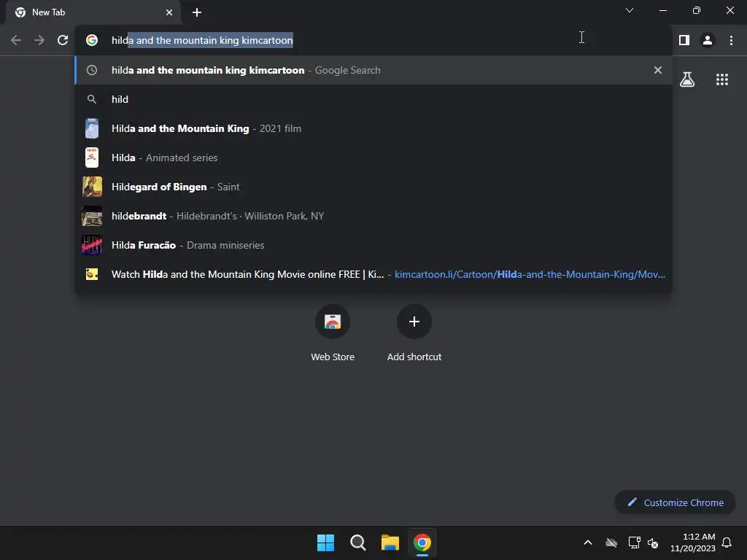Show hidden tray icons chevron

pos(588,542)
